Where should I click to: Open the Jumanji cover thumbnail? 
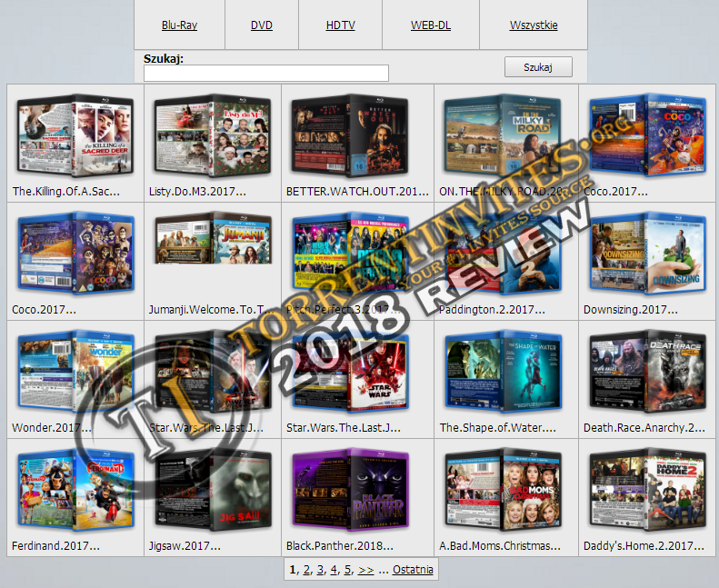(214, 238)
